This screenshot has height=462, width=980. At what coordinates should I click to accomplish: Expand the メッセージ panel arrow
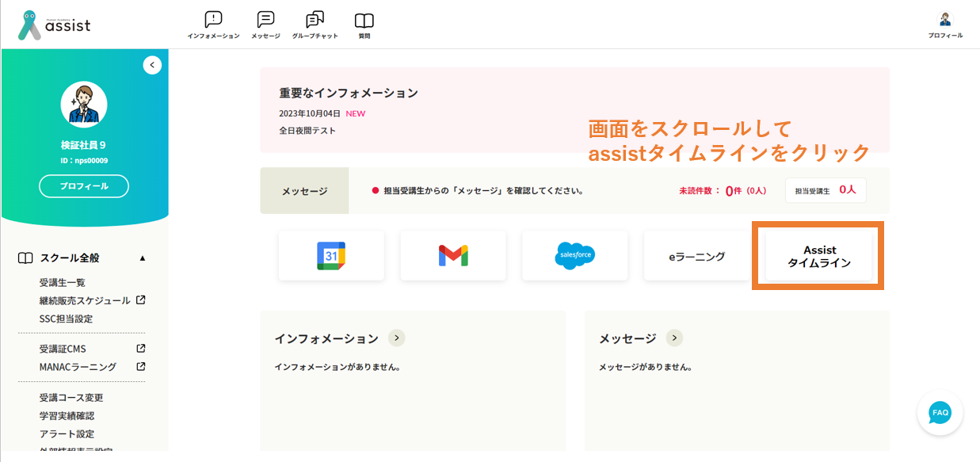click(x=674, y=338)
